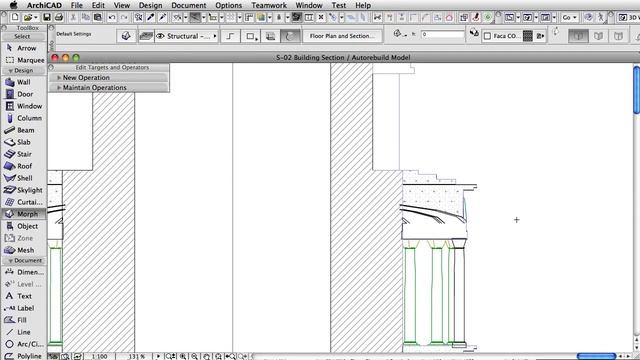Click the eyedropper pick-up parameters icon
Image resolution: width=640 pixels, height=360 pixels.
point(151,17)
